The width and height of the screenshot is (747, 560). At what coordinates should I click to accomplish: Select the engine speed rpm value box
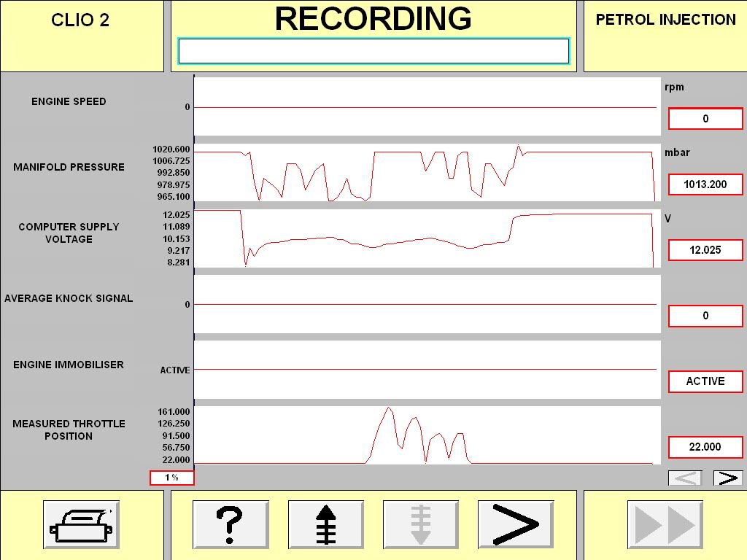click(x=705, y=119)
